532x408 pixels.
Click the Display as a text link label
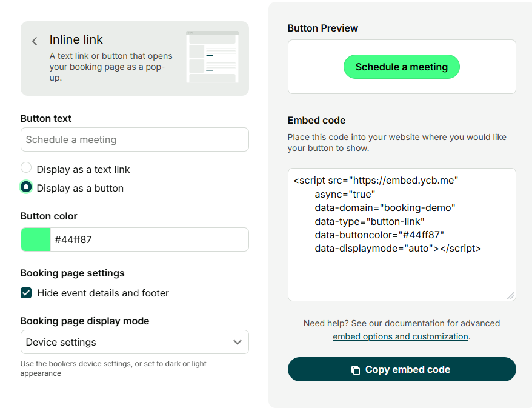click(83, 169)
